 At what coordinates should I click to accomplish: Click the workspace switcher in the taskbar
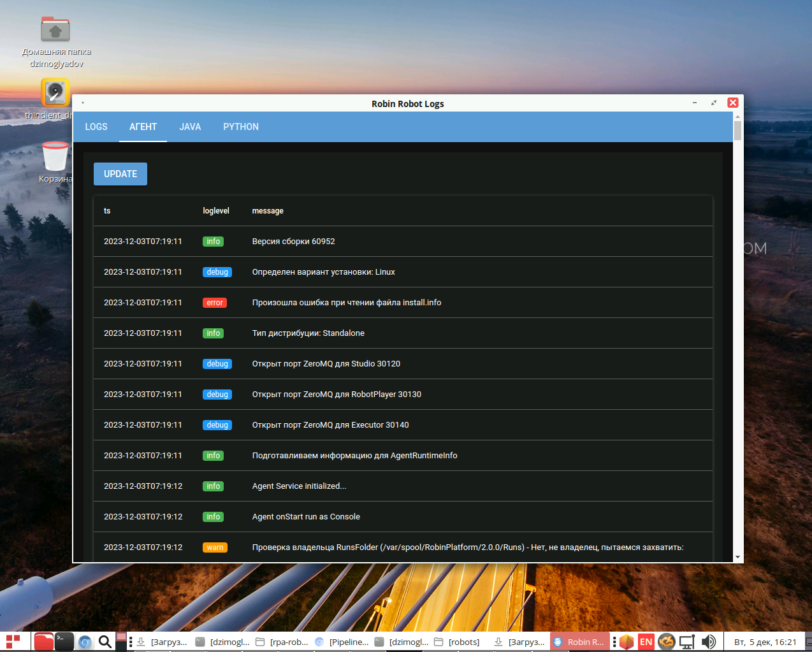[x=121, y=642]
